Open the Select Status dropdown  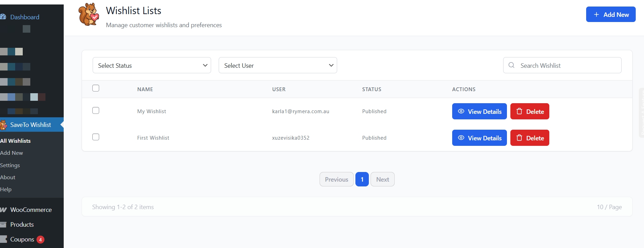152,65
